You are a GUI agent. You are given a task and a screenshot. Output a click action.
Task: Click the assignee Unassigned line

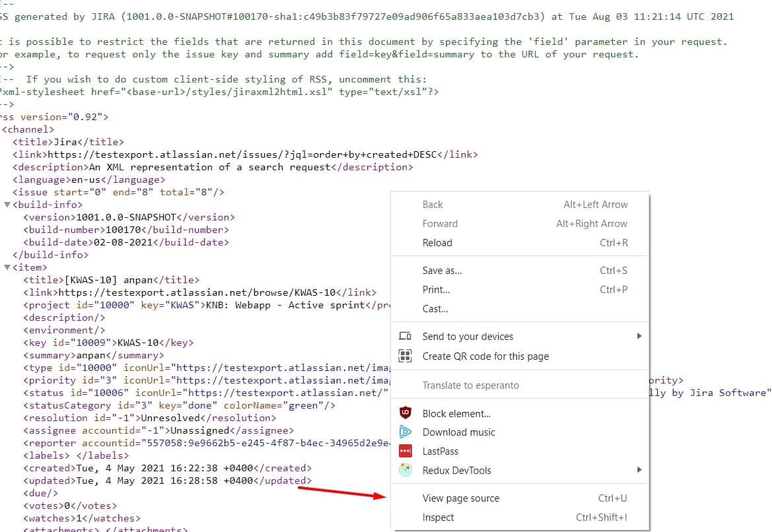pos(158,430)
